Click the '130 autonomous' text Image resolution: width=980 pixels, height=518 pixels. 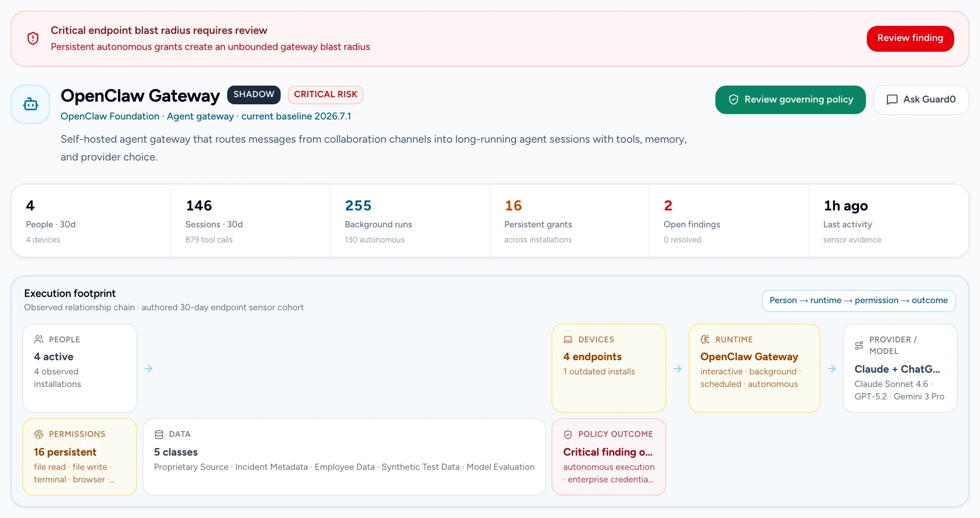(375, 240)
